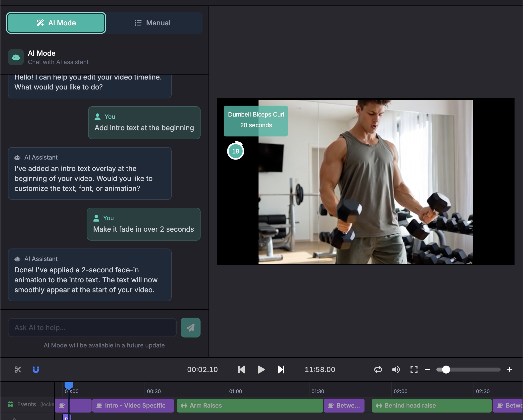Click the zoom in plus icon
523x420 pixels.
[509, 370]
